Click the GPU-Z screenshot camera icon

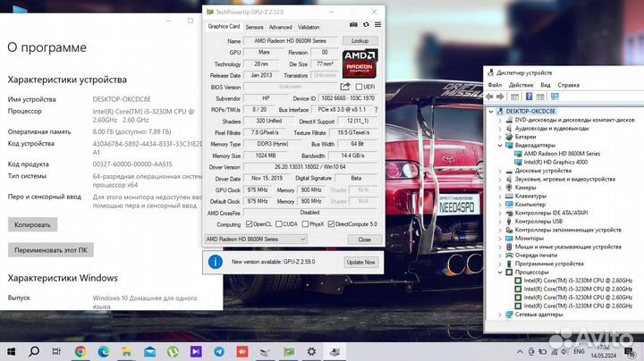pos(353,25)
